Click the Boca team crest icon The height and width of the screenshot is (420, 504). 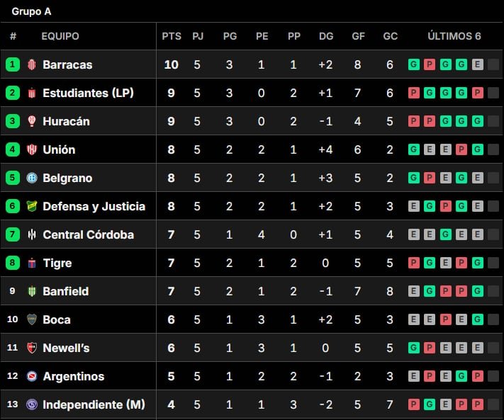32,319
